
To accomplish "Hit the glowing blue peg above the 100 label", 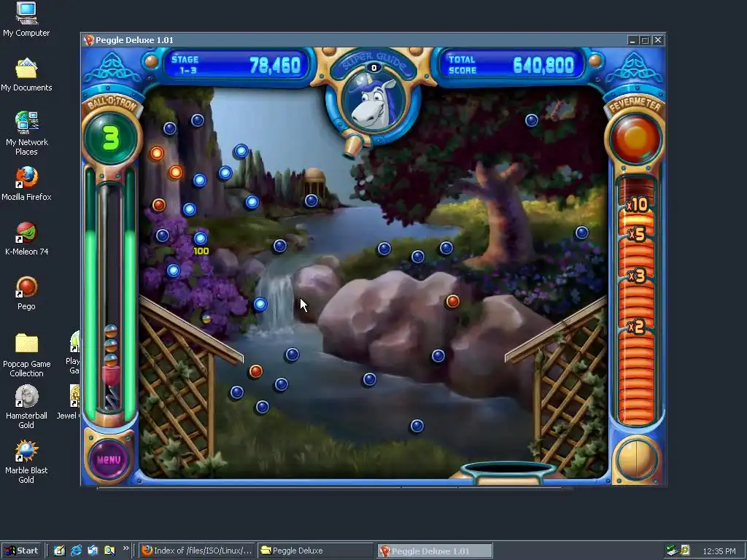I will pos(201,238).
